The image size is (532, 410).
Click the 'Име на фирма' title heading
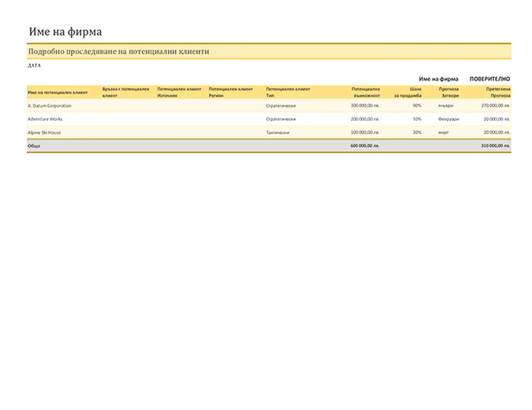[65, 32]
